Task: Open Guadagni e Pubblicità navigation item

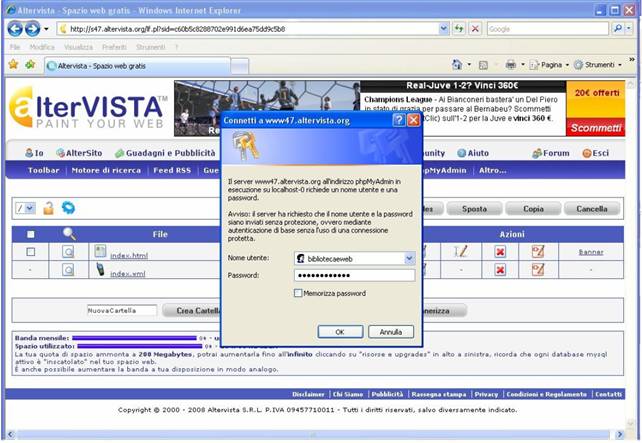Action: (165, 153)
